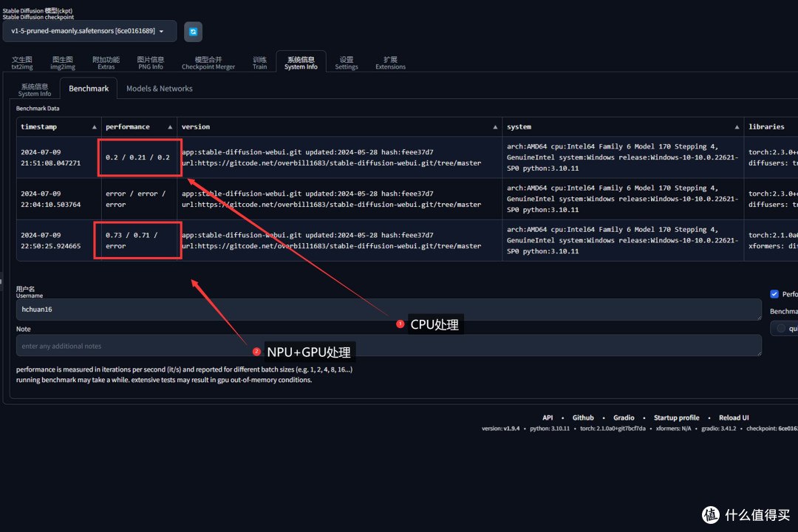Sort table by version column arrow

(x=495, y=127)
